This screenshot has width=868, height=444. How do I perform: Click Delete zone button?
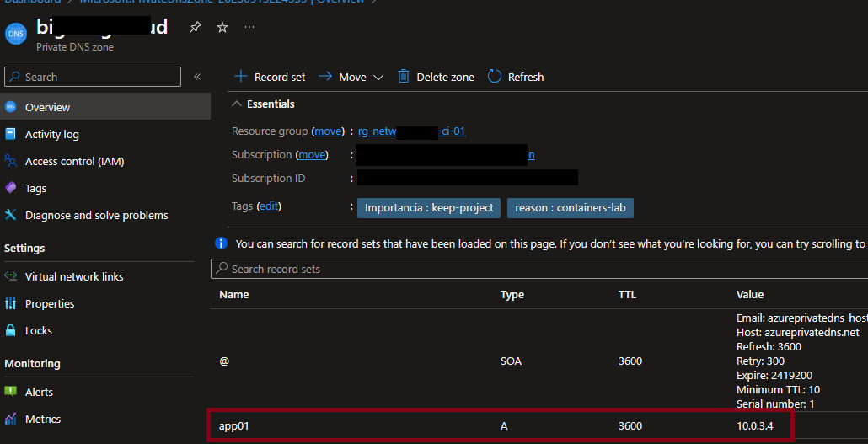437,77
